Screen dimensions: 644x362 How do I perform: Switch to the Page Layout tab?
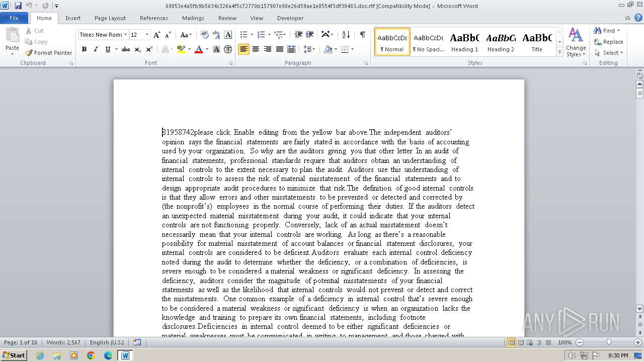point(110,18)
